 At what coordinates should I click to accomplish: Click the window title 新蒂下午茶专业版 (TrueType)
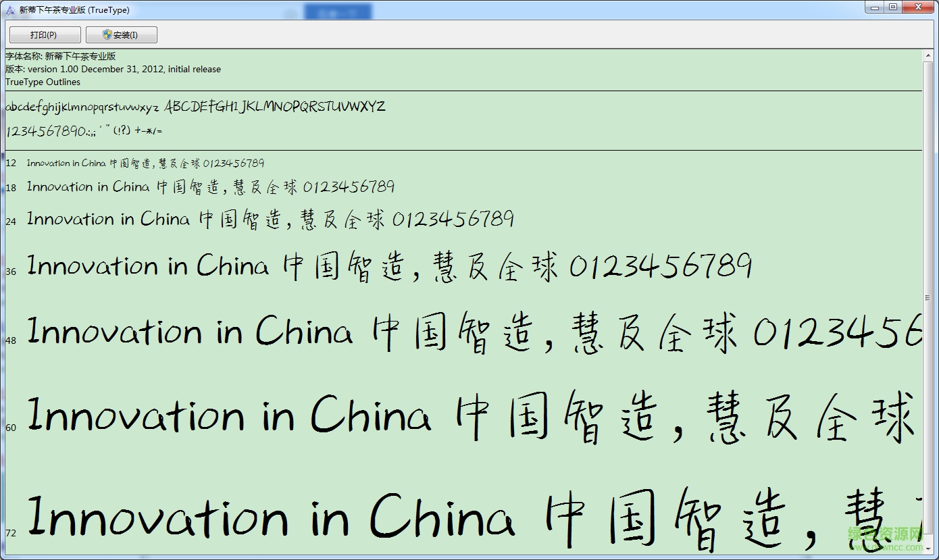coord(74,9)
